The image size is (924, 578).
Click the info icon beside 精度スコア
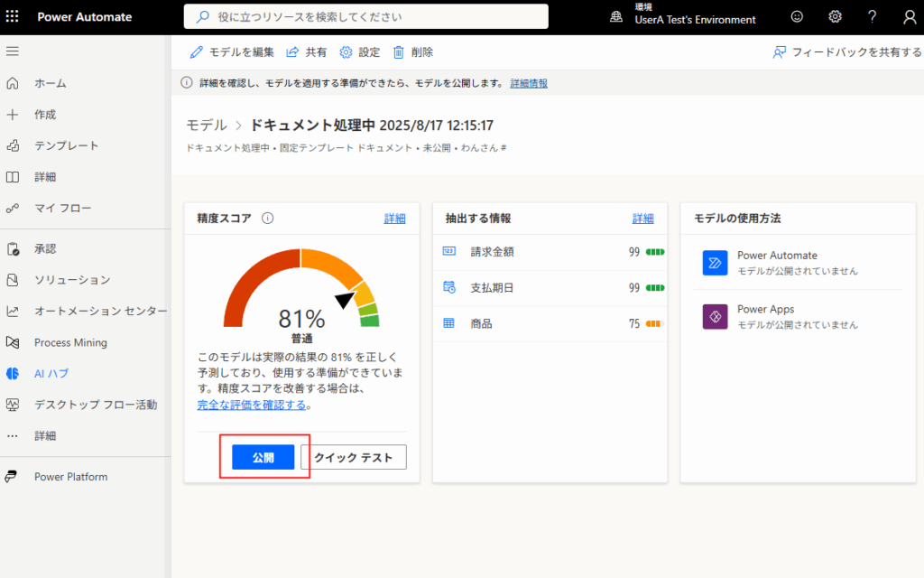[x=267, y=219]
